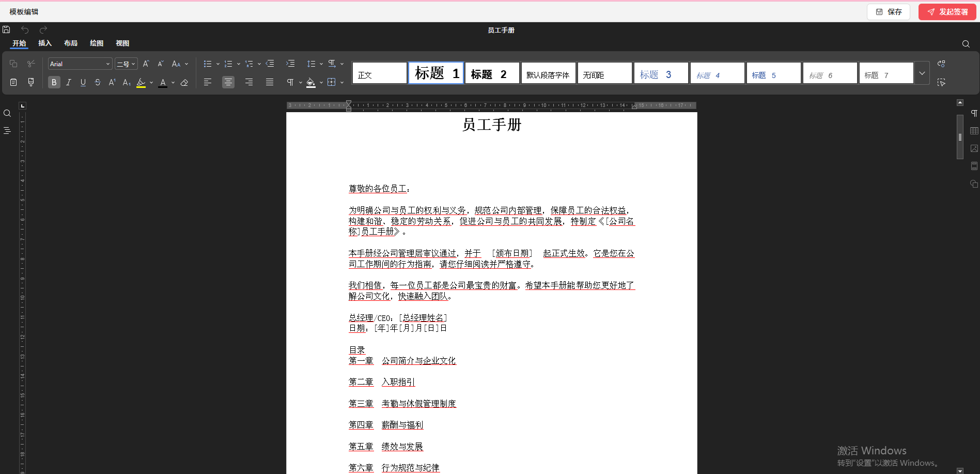Viewport: 980px width, 474px height.
Task: Expand the heading styles gallery
Action: [x=922, y=73]
